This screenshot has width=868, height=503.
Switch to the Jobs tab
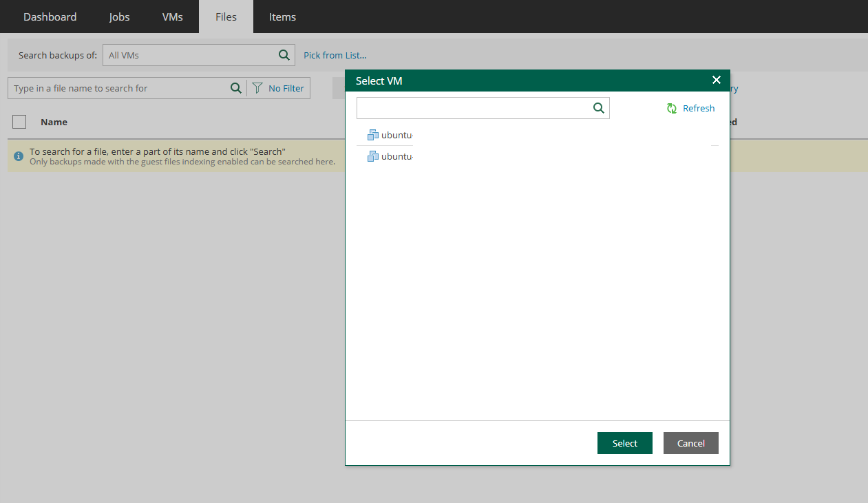tap(119, 17)
